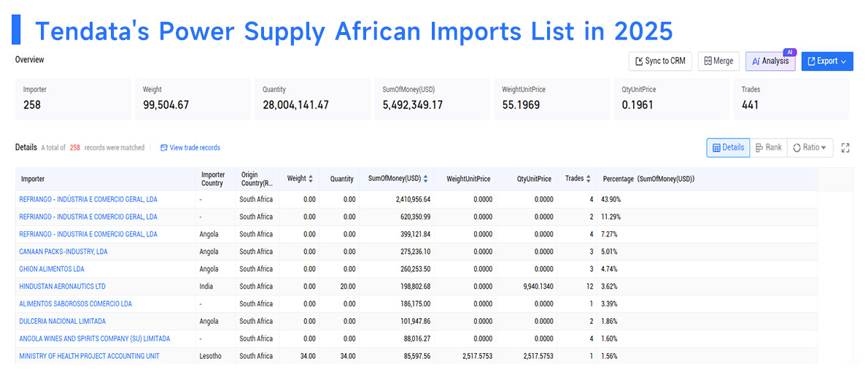Open View trade records link
This screenshot has width=868, height=372.
(190, 148)
